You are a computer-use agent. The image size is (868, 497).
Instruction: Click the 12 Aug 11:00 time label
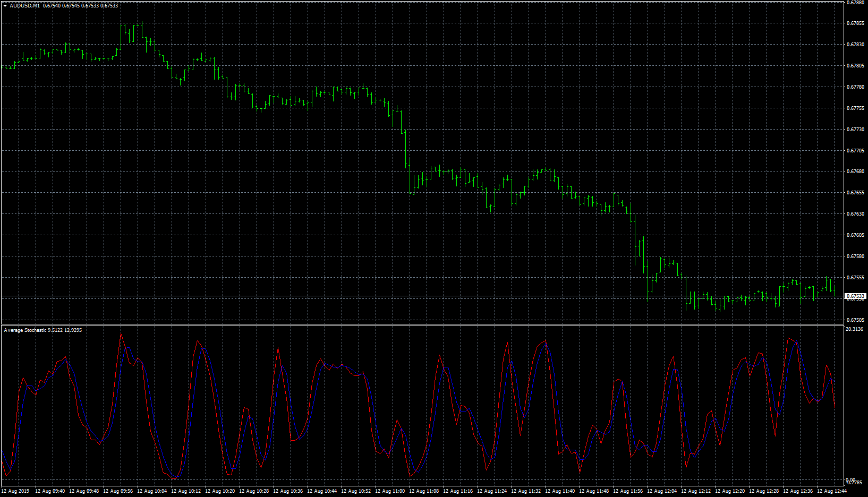pos(390,491)
